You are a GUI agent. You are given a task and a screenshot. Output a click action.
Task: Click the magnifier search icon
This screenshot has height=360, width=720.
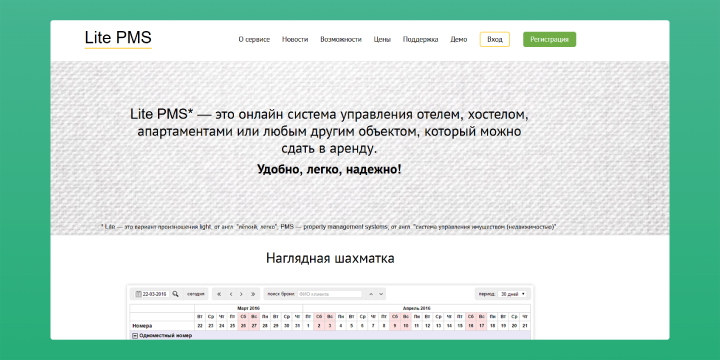pos(175,294)
